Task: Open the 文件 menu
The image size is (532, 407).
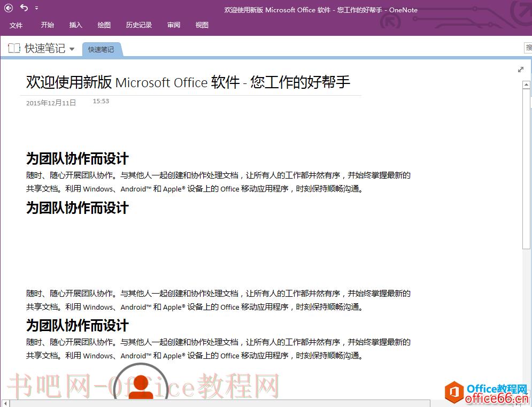Action: (x=16, y=25)
